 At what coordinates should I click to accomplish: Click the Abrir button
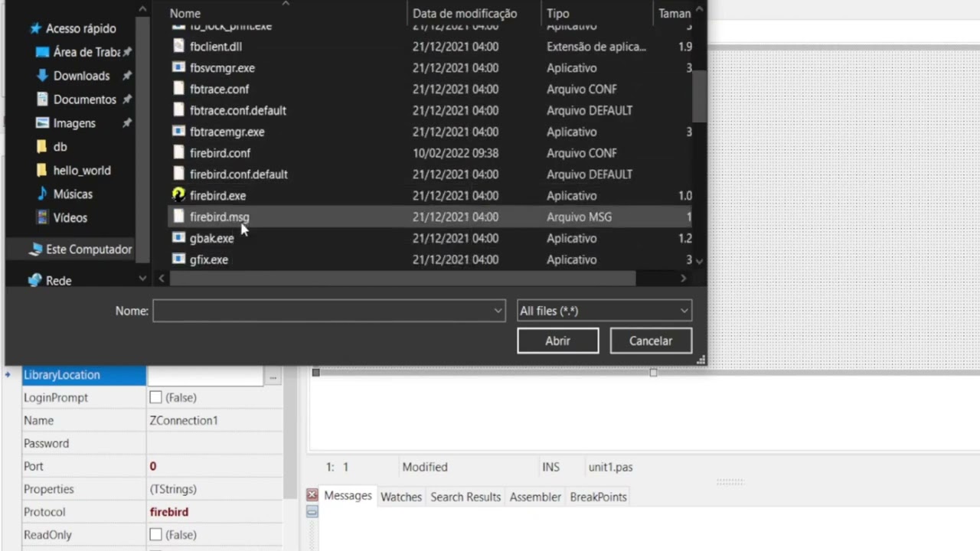(557, 341)
